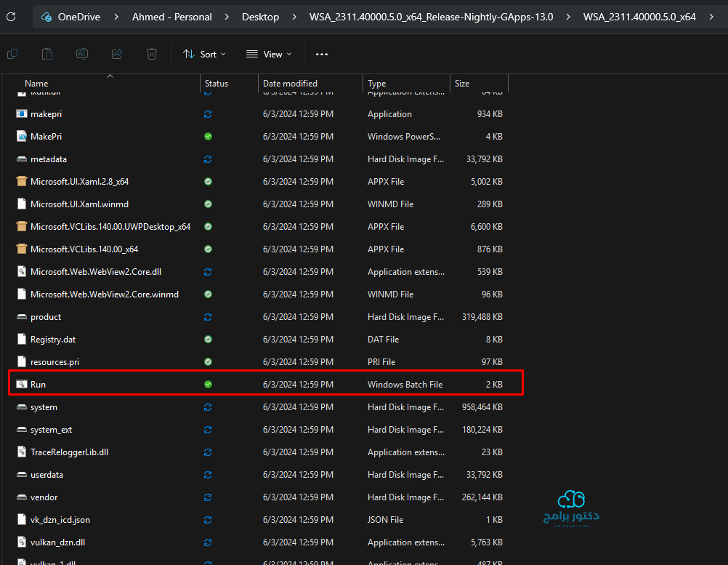The width and height of the screenshot is (728, 565).
Task: Select the MakePri PowerShell script icon
Action: 21,137
